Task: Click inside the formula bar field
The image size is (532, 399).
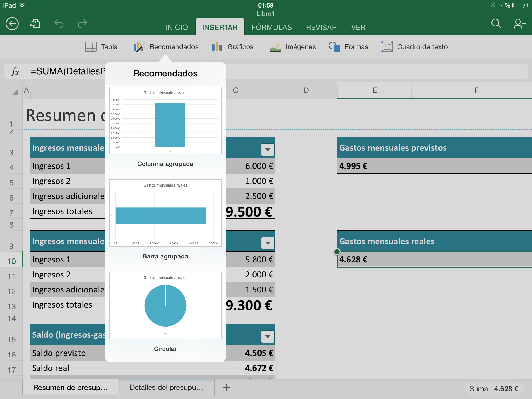Action: (x=364, y=71)
